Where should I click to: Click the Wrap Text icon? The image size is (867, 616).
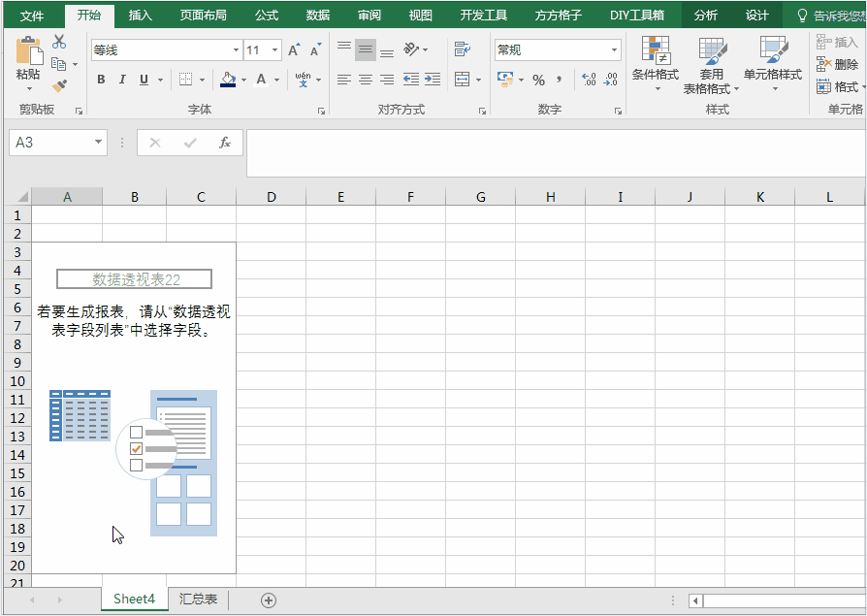(463, 49)
